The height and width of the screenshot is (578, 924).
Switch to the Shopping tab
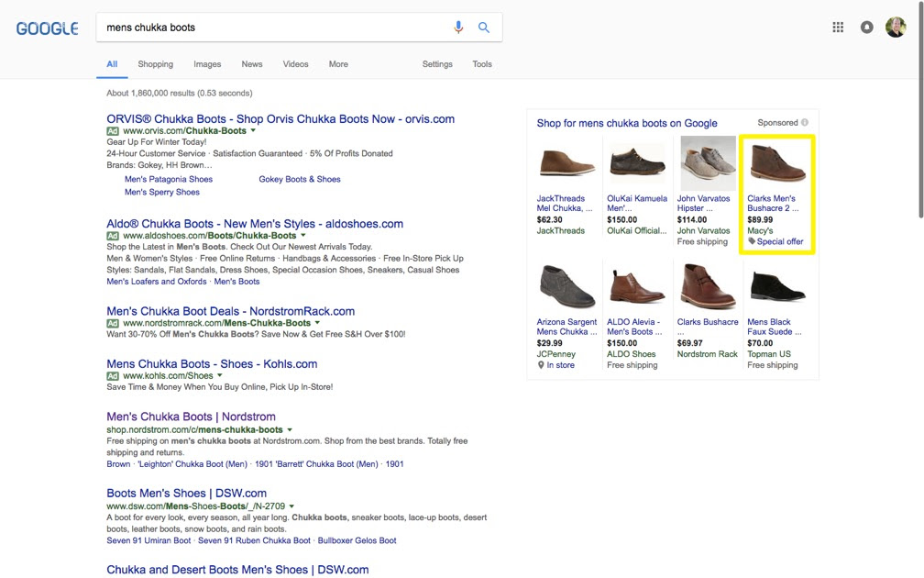pos(156,64)
